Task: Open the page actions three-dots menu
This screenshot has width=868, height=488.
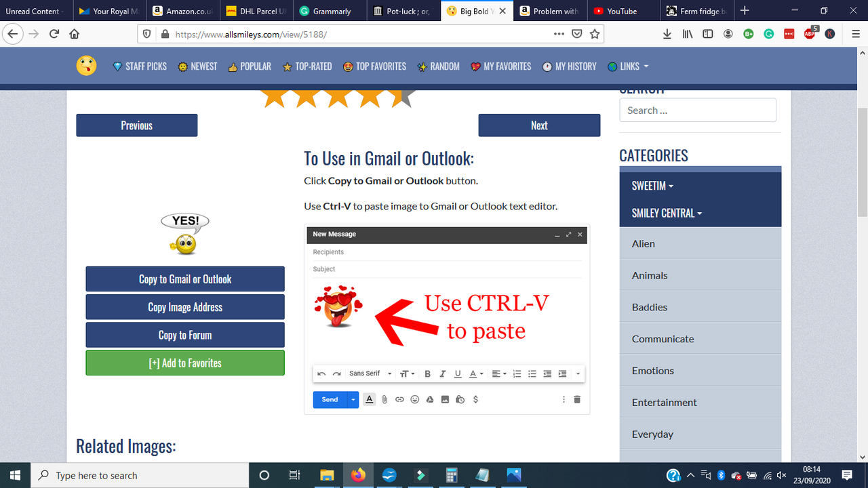Action: [x=559, y=34]
